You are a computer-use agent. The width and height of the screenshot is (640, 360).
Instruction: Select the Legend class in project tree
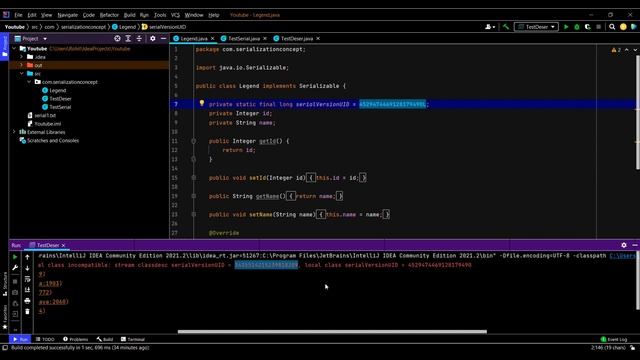tap(54, 90)
